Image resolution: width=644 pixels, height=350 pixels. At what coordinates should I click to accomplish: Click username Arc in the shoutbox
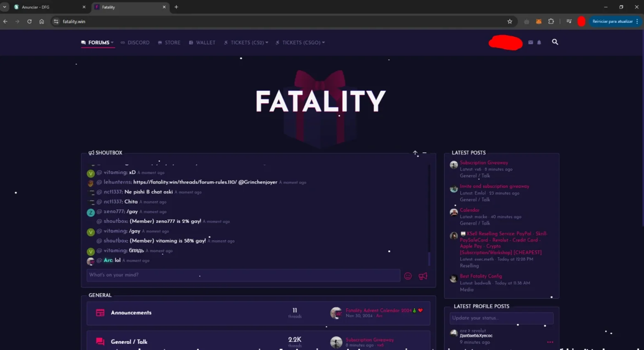(x=108, y=260)
